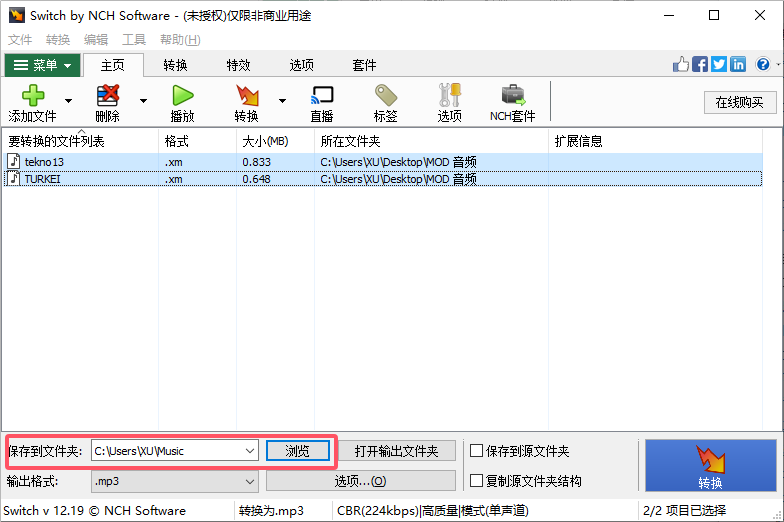The height and width of the screenshot is (522, 784).
Task: Open the save folder path dropdown
Action: click(x=250, y=450)
